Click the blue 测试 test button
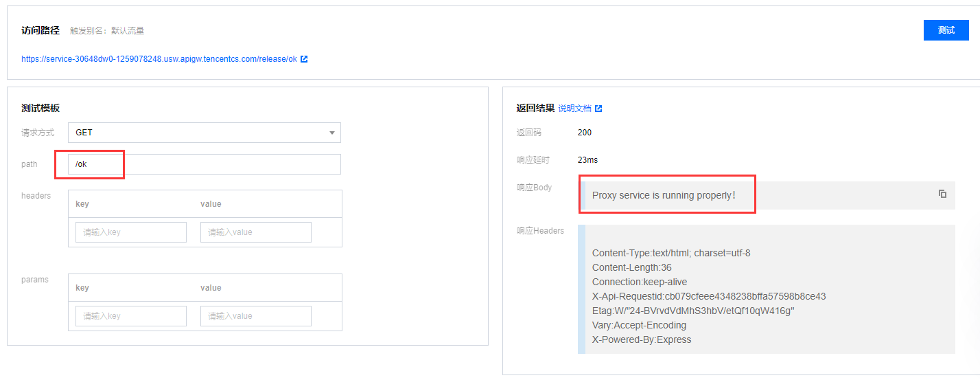This screenshot has height=380, width=980. click(946, 30)
